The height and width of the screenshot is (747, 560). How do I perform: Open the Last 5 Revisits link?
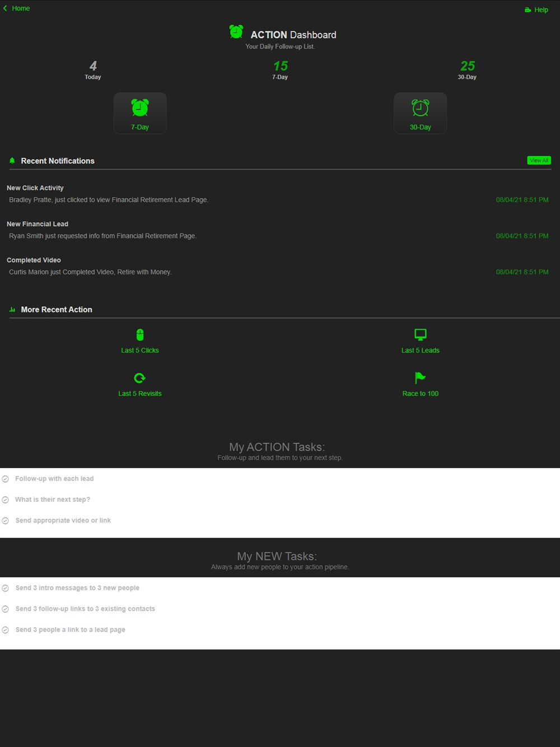(x=140, y=394)
